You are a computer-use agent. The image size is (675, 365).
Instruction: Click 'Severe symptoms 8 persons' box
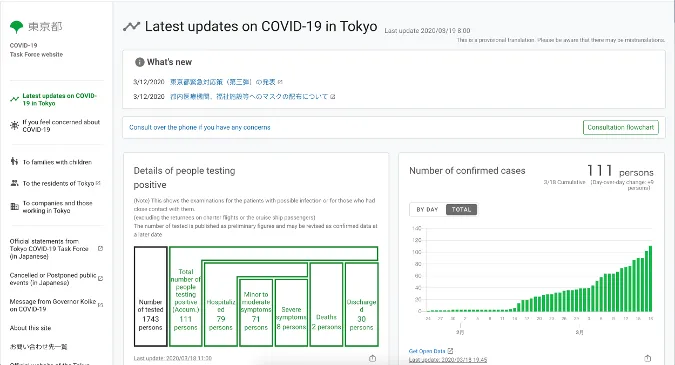[291, 312]
